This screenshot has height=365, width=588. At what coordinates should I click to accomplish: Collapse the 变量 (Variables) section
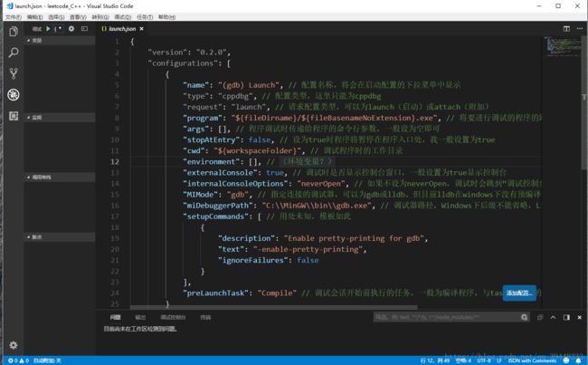[x=60, y=40]
